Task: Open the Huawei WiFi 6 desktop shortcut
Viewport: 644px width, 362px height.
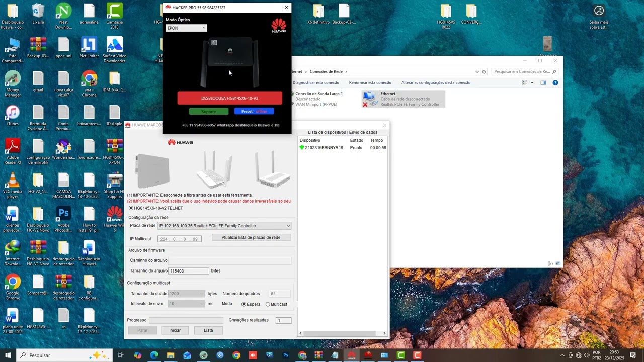Action: (x=114, y=219)
